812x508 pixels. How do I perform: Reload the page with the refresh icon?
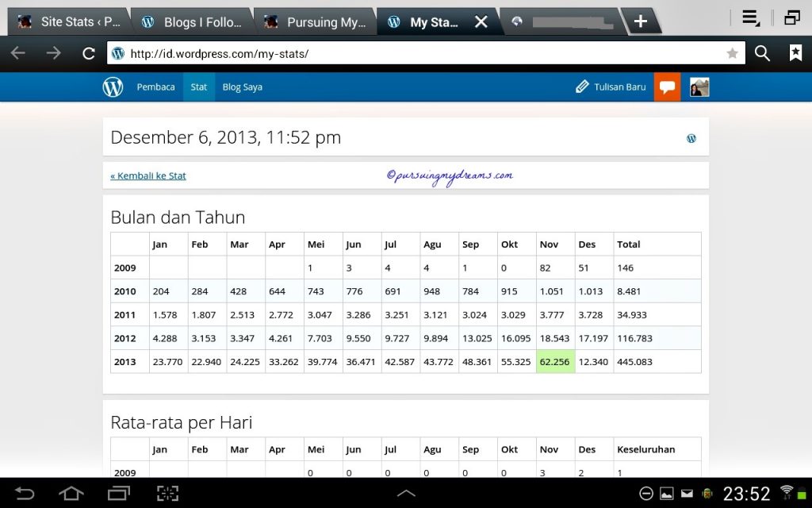point(89,53)
